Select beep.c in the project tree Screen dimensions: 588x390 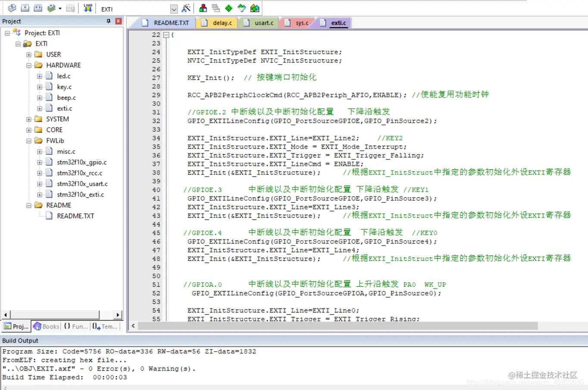point(66,98)
